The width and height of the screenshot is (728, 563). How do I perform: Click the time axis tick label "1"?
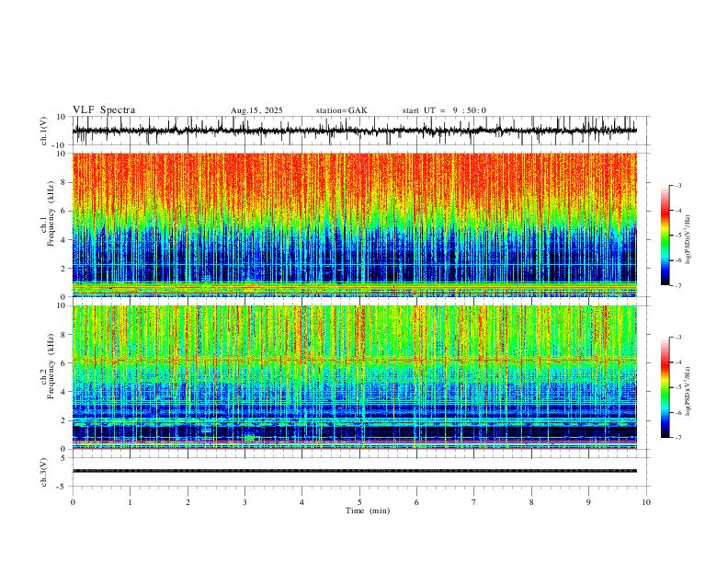pos(130,502)
